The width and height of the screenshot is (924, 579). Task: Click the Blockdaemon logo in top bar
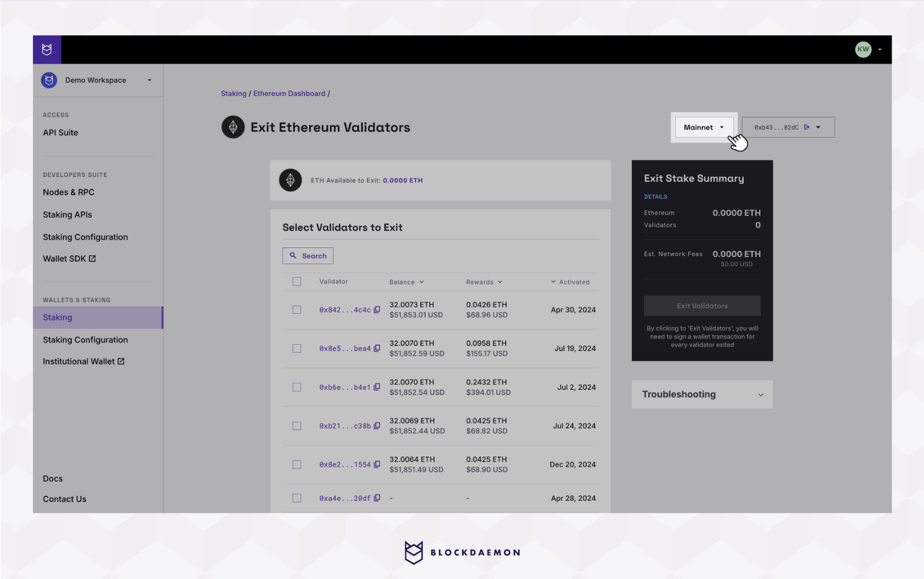pos(47,49)
